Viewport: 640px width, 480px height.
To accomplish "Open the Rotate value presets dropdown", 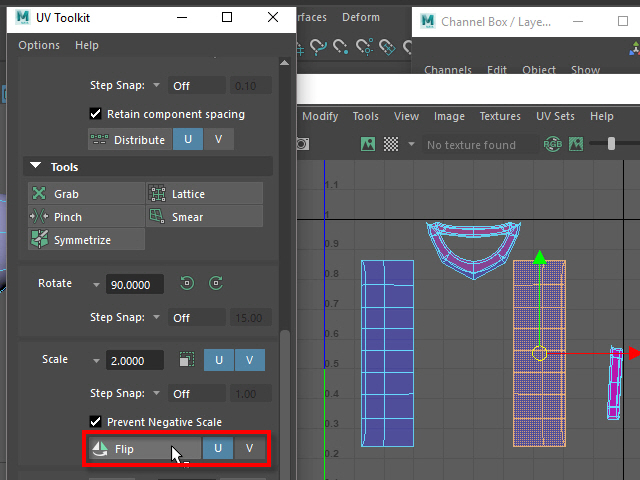I will (96, 285).
